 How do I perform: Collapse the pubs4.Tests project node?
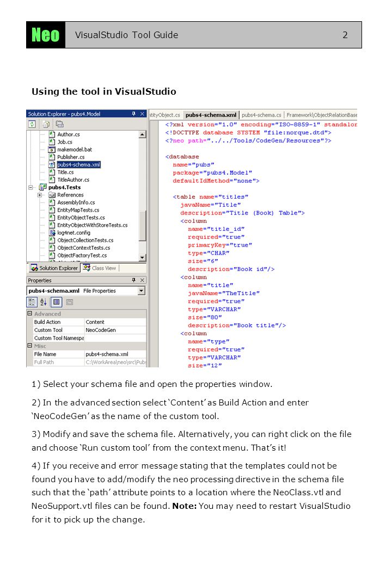point(30,187)
